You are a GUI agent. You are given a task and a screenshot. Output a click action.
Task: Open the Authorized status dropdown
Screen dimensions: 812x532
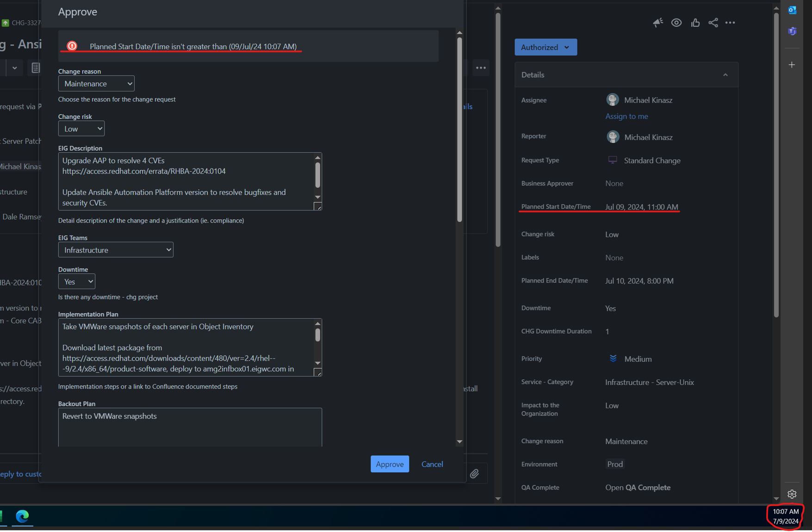coord(545,47)
